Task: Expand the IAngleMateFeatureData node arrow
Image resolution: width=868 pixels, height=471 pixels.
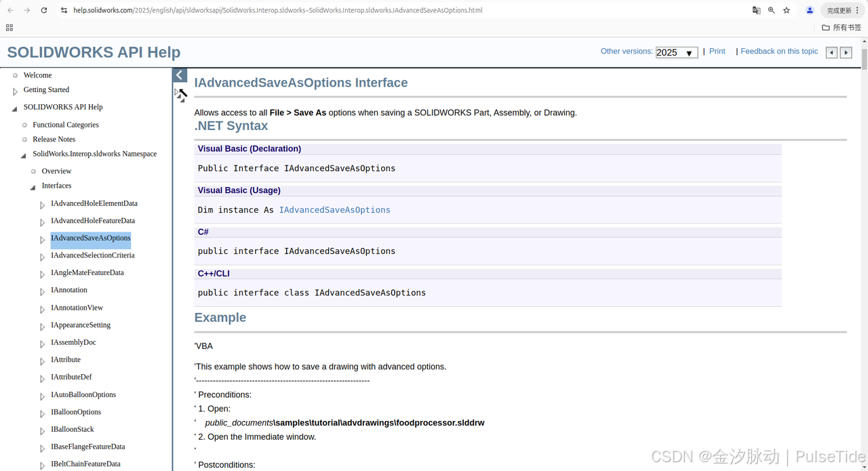Action: tap(42, 274)
